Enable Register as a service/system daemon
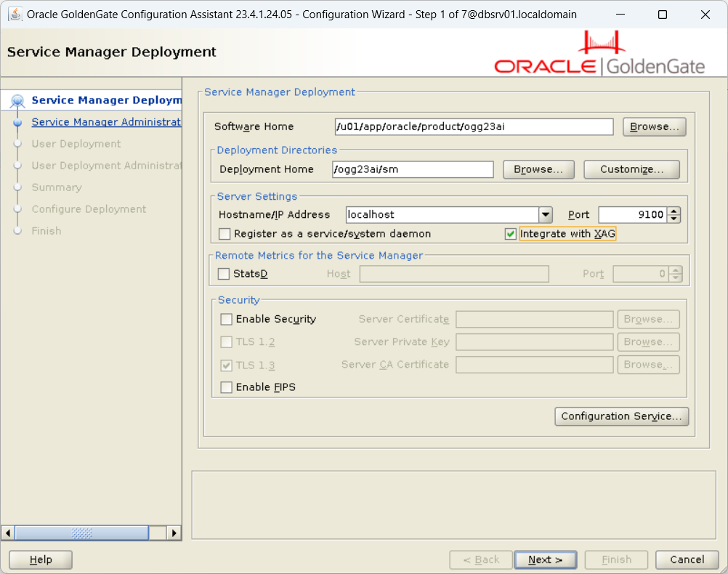This screenshot has width=728, height=574. pyautogui.click(x=225, y=233)
